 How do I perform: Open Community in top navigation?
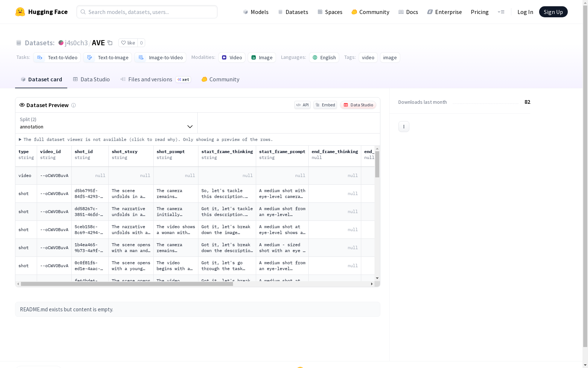pyautogui.click(x=370, y=12)
